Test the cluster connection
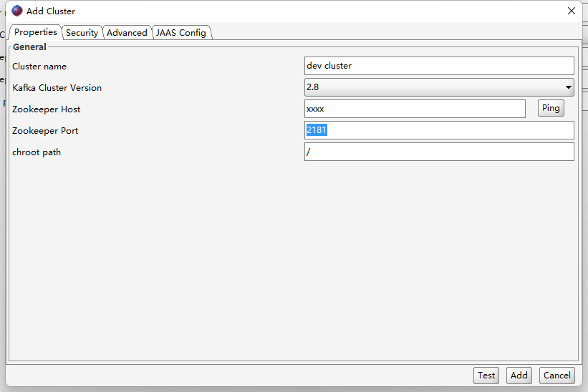This screenshot has width=588, height=392. pyautogui.click(x=486, y=376)
